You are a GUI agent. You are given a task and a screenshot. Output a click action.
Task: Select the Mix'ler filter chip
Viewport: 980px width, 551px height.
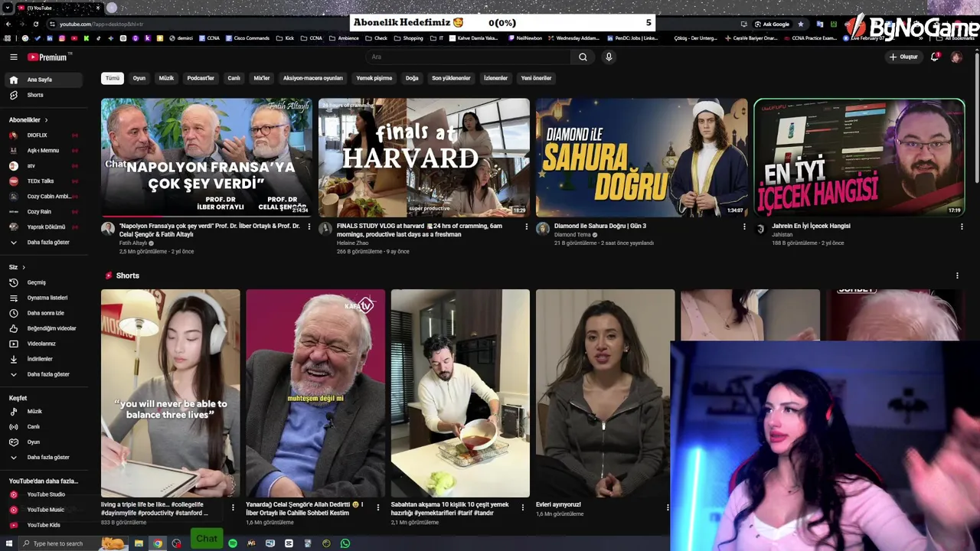pyautogui.click(x=262, y=78)
